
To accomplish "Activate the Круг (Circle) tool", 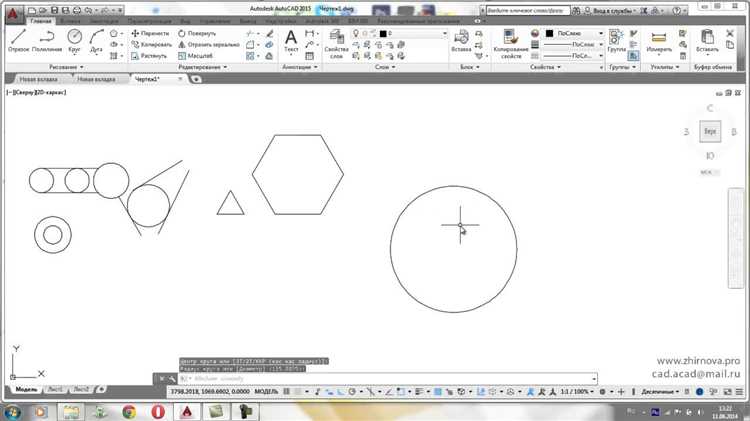I will [75, 39].
